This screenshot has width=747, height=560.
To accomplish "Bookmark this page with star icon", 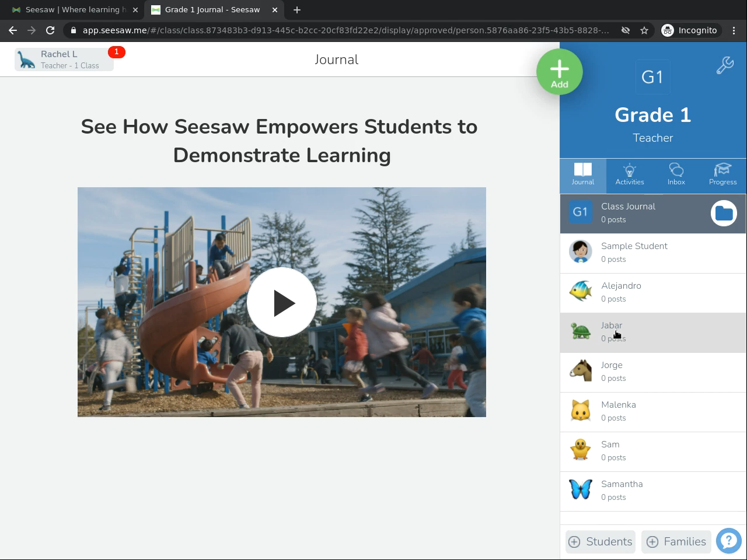I will coord(644,30).
